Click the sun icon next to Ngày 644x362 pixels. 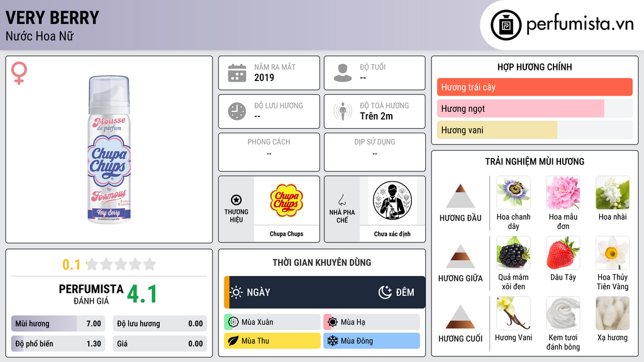point(236,292)
